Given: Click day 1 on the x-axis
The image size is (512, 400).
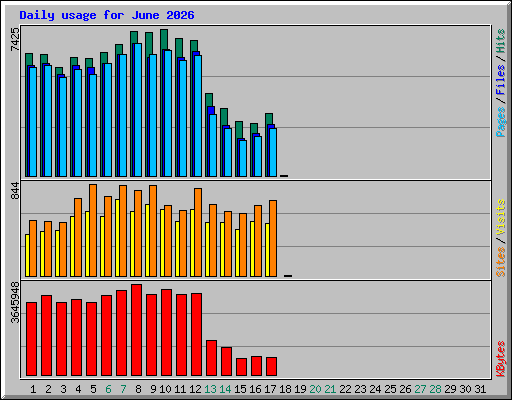Looking at the screenshot, I should coord(33,389).
